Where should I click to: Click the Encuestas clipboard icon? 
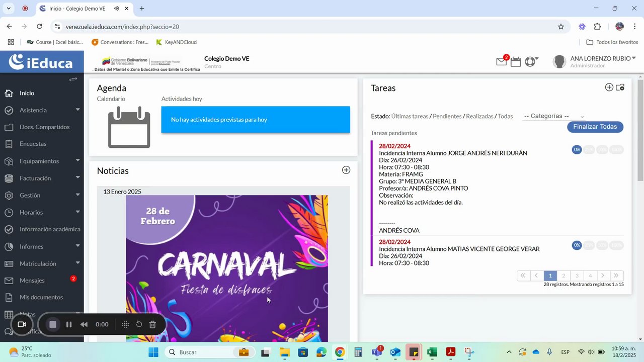click(9, 144)
